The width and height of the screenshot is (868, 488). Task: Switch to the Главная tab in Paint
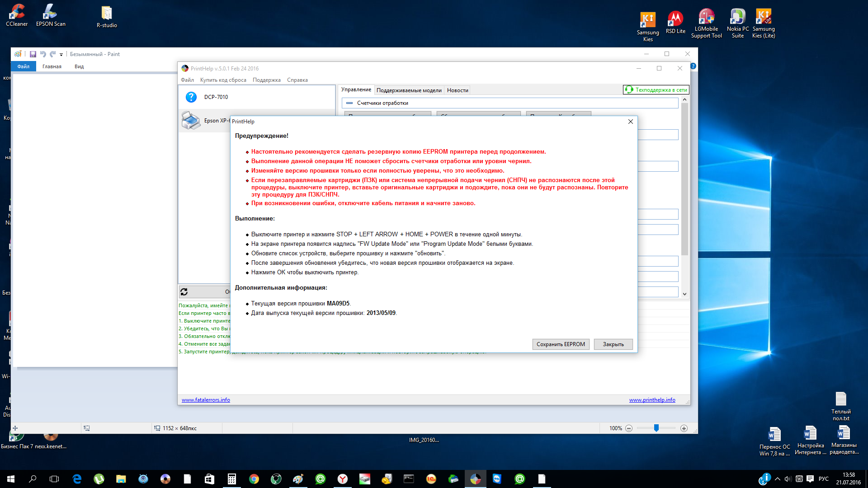(x=52, y=66)
